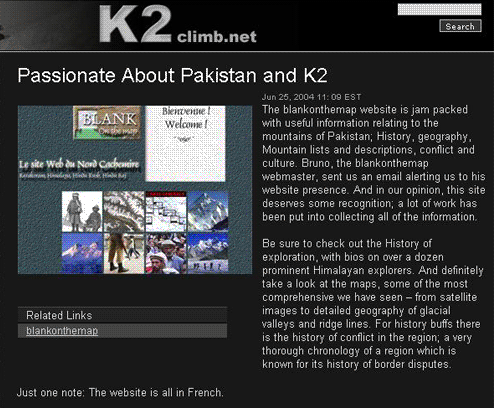The image size is (494, 408).
Task: Click the crowd of men in caps thumbnail
Action: [166, 253]
